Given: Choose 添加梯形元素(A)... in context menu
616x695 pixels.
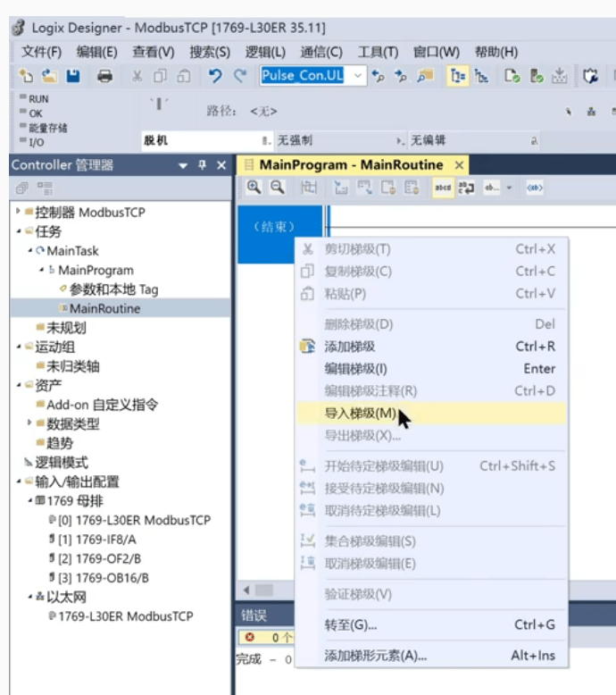Looking at the screenshot, I should coord(432,656).
